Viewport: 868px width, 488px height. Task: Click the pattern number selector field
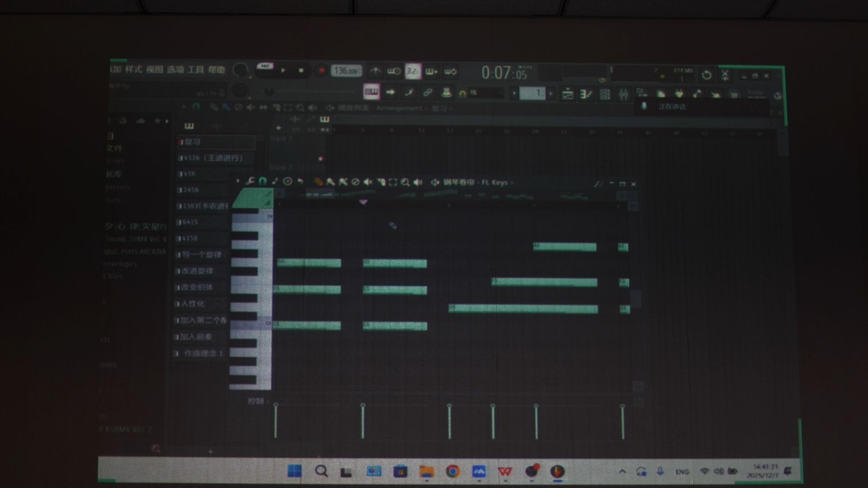(533, 94)
